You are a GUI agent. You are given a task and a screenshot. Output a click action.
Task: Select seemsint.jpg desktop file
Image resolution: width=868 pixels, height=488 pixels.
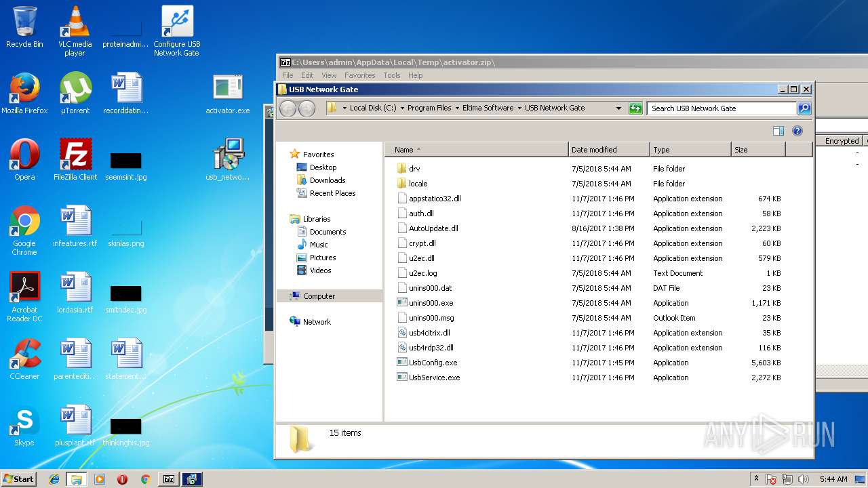click(x=125, y=165)
